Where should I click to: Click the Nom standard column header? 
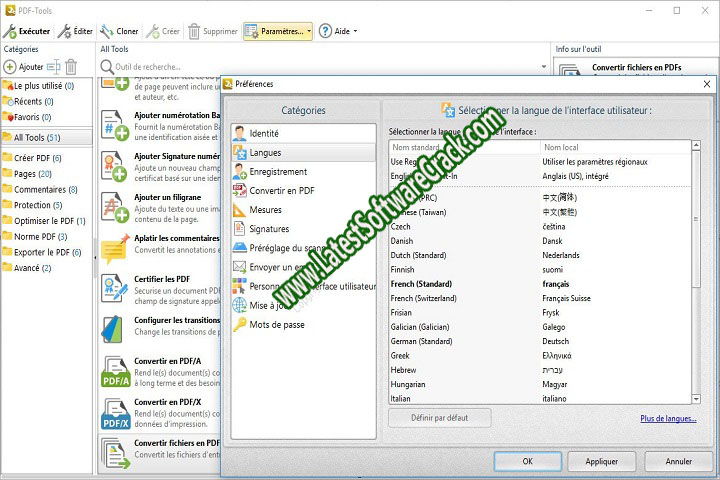pos(465,147)
